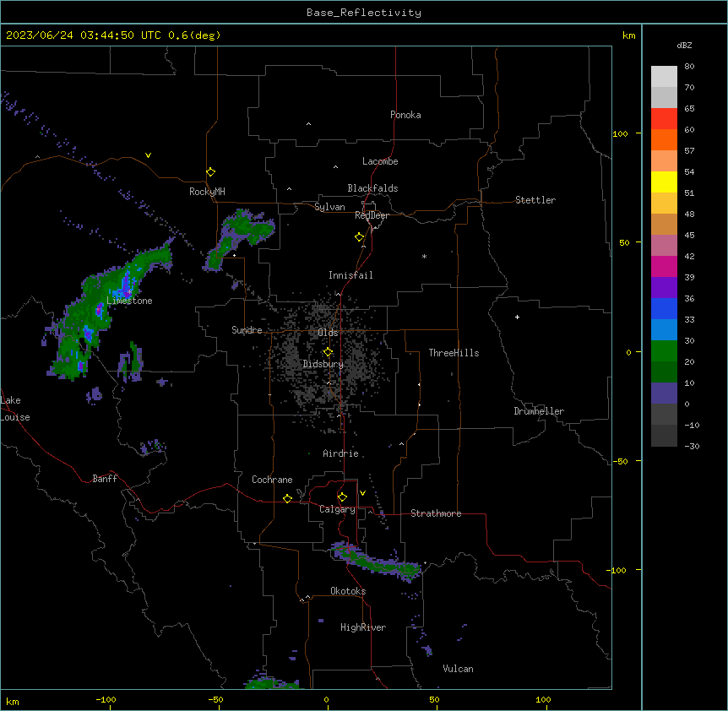Click the Stettler city label

(x=535, y=200)
